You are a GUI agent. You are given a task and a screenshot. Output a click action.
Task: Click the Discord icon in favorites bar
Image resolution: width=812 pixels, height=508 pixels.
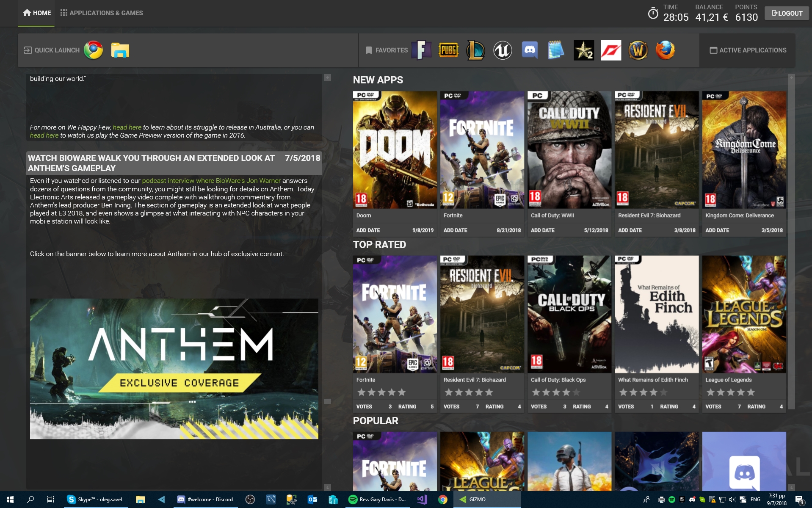pos(530,50)
